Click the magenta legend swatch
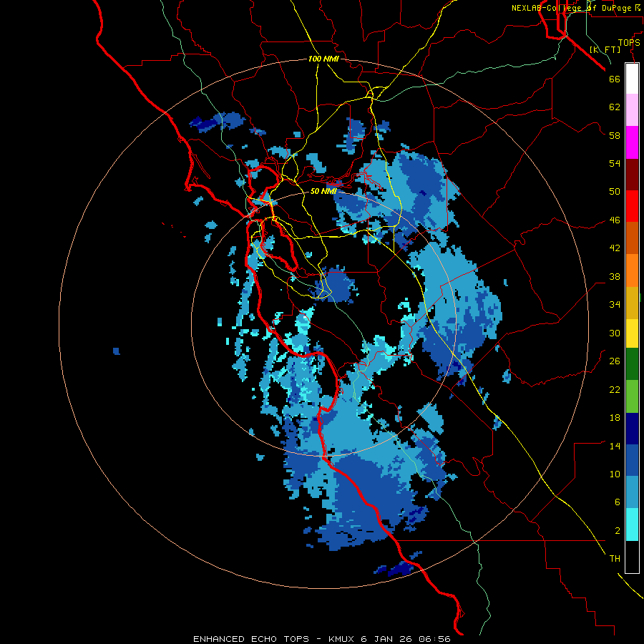 [x=632, y=142]
